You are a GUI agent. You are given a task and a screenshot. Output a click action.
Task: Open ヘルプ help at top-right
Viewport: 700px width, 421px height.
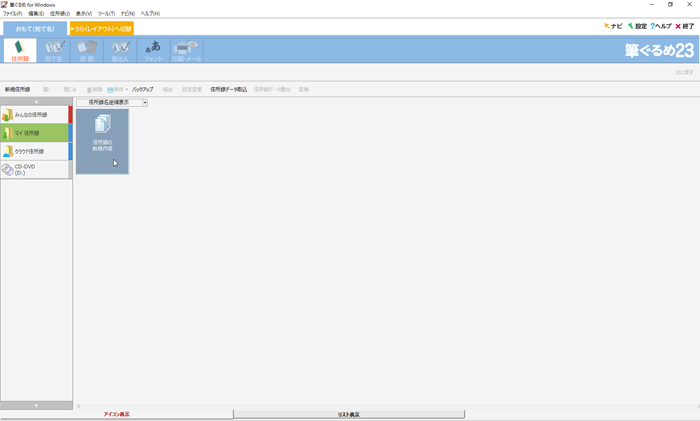661,26
